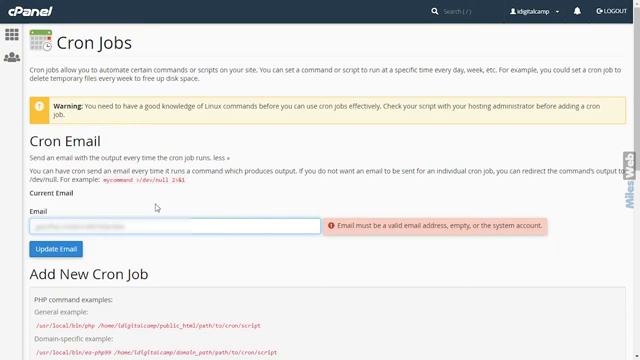Open the notifications bell
This screenshot has width=640, height=360.
(x=577, y=11)
